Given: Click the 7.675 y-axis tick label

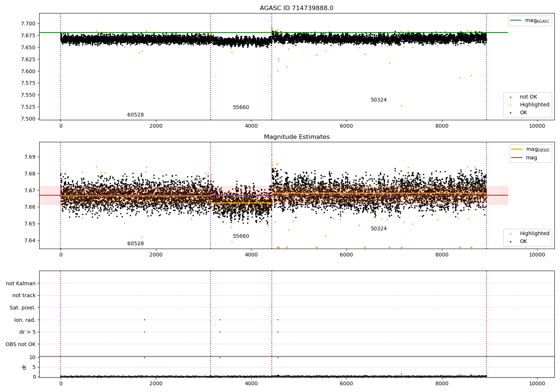Looking at the screenshot, I should (x=28, y=35).
